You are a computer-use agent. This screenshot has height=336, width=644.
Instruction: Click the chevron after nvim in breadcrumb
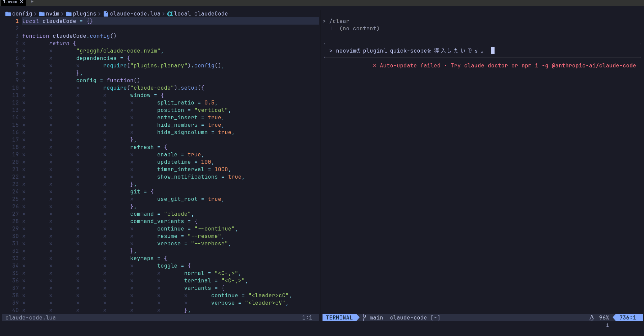pos(62,14)
